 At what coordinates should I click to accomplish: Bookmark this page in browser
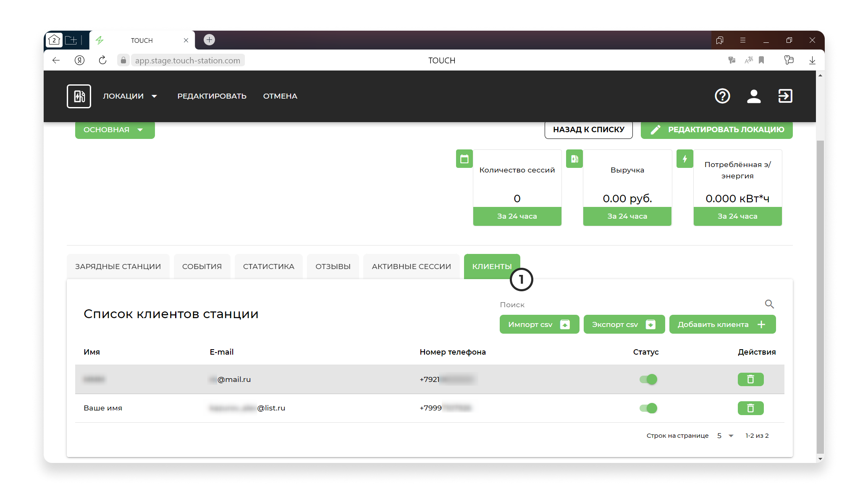(761, 60)
